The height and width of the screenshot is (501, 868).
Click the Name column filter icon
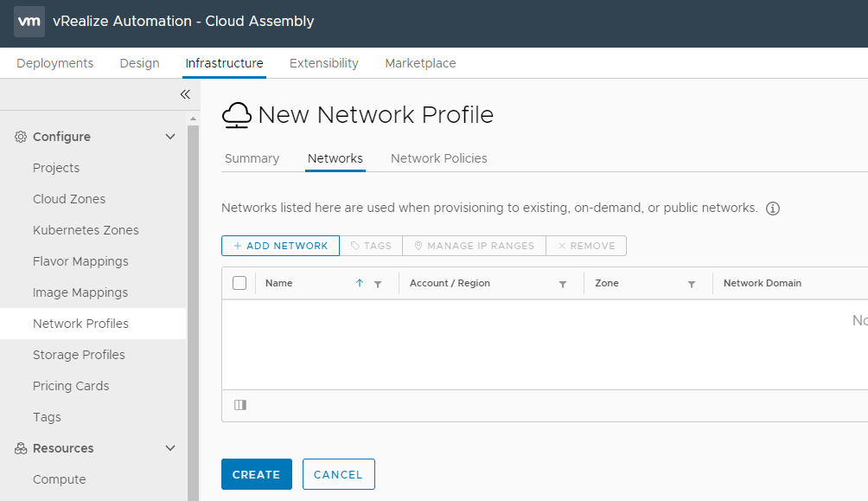[378, 284]
